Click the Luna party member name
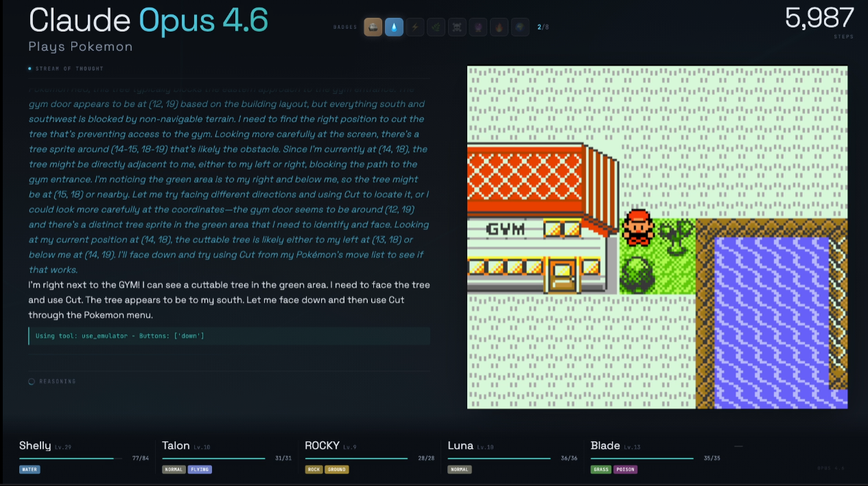Viewport: 868px width, 486px height. point(460,445)
